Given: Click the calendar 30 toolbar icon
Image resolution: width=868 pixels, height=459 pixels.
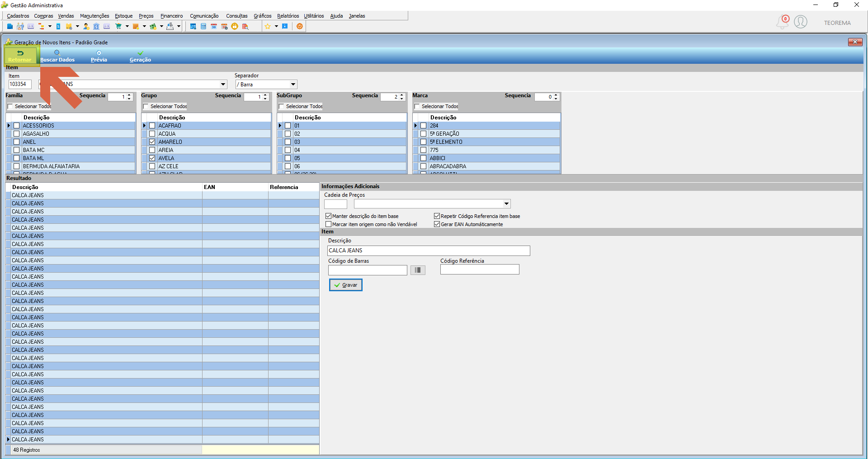Looking at the screenshot, I should 214,26.
